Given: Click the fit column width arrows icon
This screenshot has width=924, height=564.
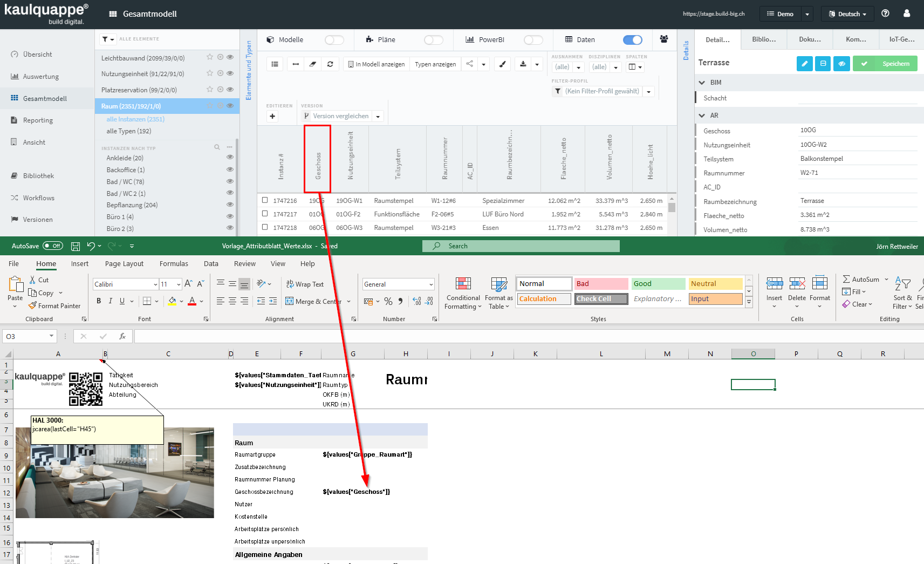Looking at the screenshot, I should tap(296, 64).
